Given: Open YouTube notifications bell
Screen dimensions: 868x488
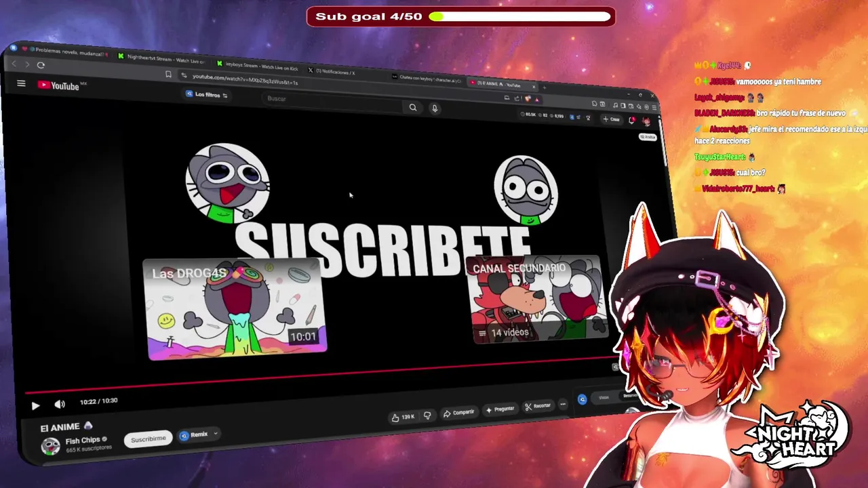Looking at the screenshot, I should click(631, 120).
